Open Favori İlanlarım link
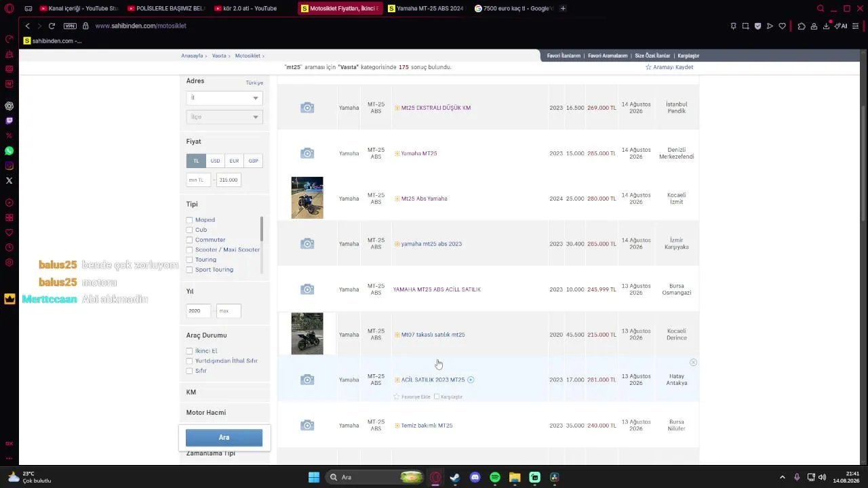 pos(564,56)
